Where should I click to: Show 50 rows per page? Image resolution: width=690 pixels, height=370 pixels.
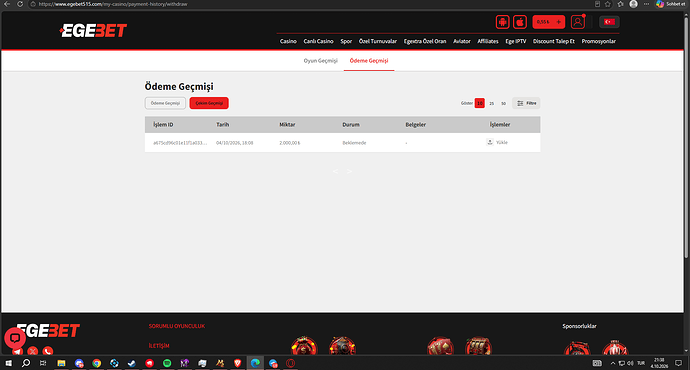pos(503,103)
